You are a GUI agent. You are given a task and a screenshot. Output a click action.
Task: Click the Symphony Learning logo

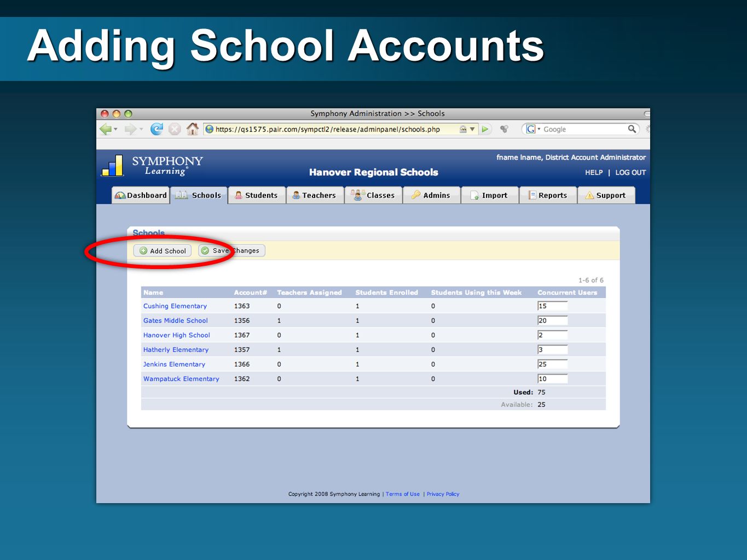[152, 166]
